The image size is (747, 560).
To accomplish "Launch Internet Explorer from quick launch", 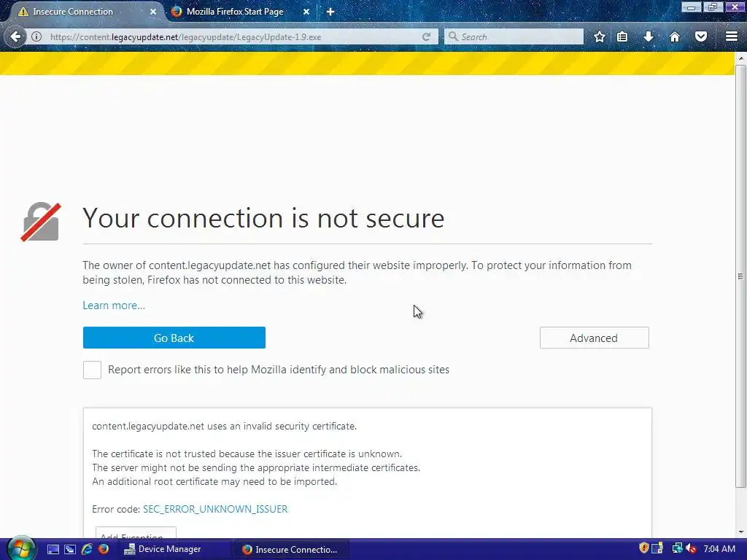I will 87,549.
